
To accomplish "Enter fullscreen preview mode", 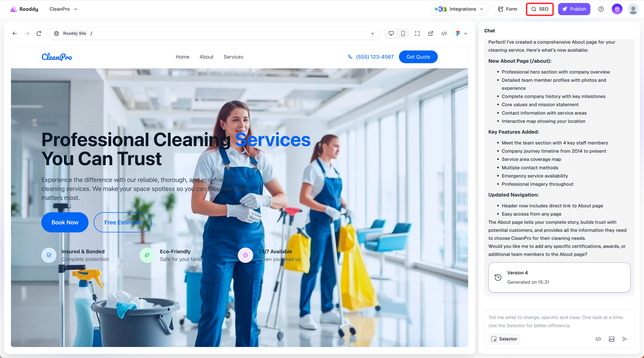I will pos(417,34).
